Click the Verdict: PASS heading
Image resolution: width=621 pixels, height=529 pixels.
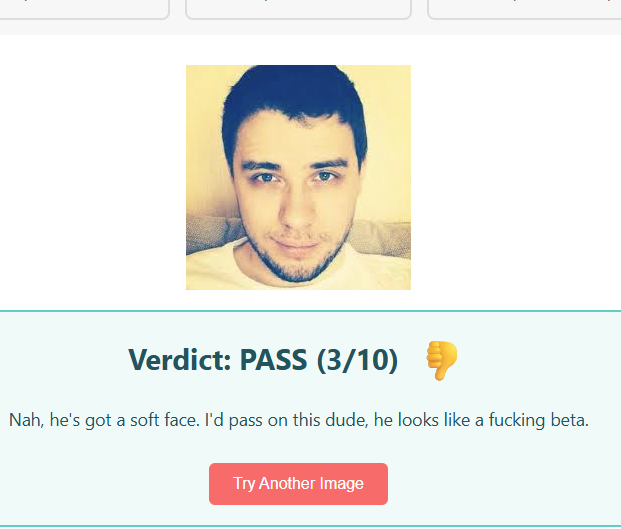pos(263,360)
